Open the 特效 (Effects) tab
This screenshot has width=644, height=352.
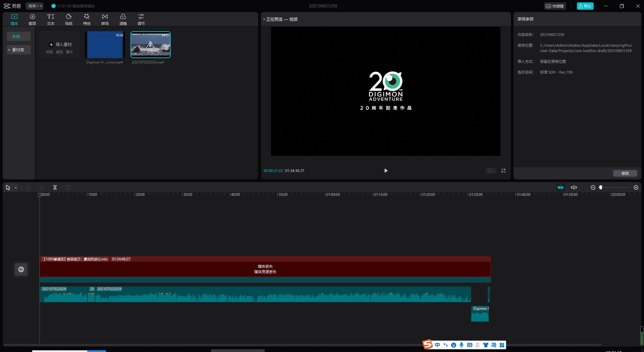[87, 19]
